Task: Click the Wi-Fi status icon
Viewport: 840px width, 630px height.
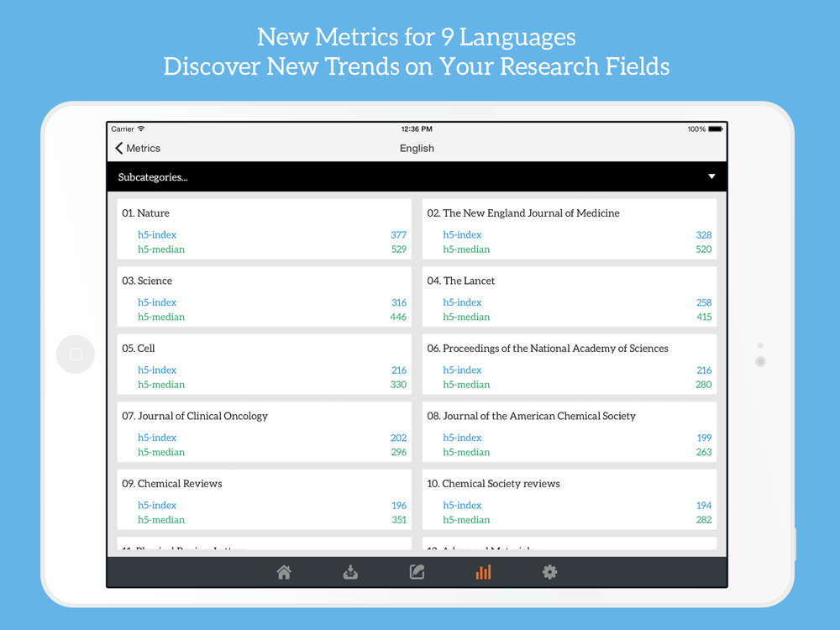Action: (141, 129)
